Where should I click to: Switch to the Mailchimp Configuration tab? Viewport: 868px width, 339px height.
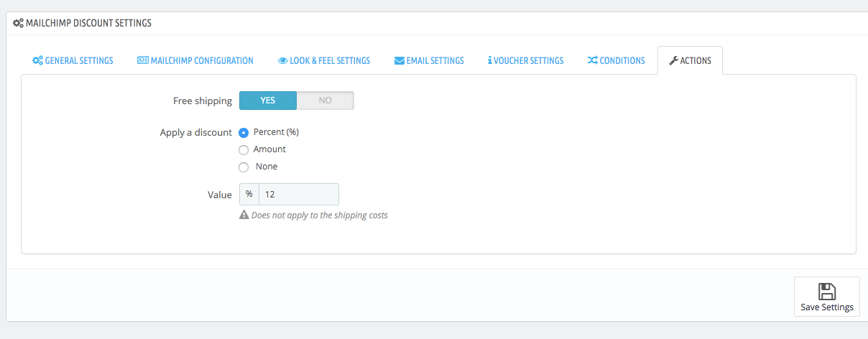pyautogui.click(x=195, y=60)
